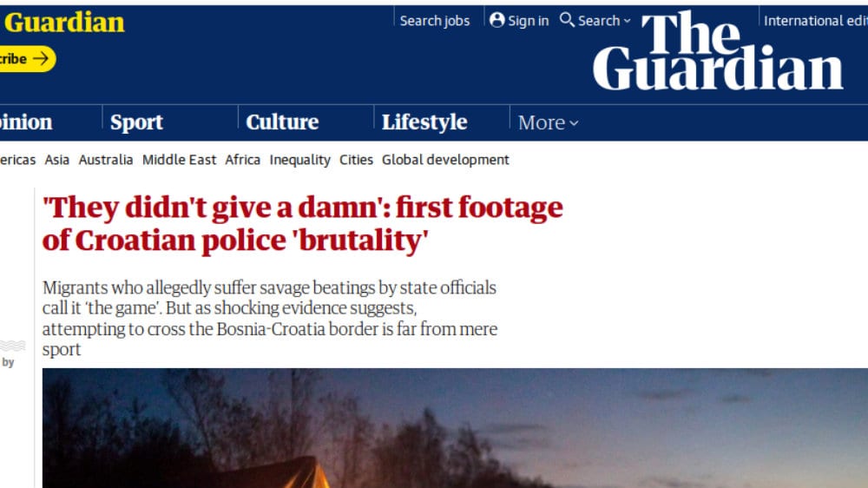Expand the Search dropdown chevron
Screen dimensions: 868x488
[x=627, y=21]
